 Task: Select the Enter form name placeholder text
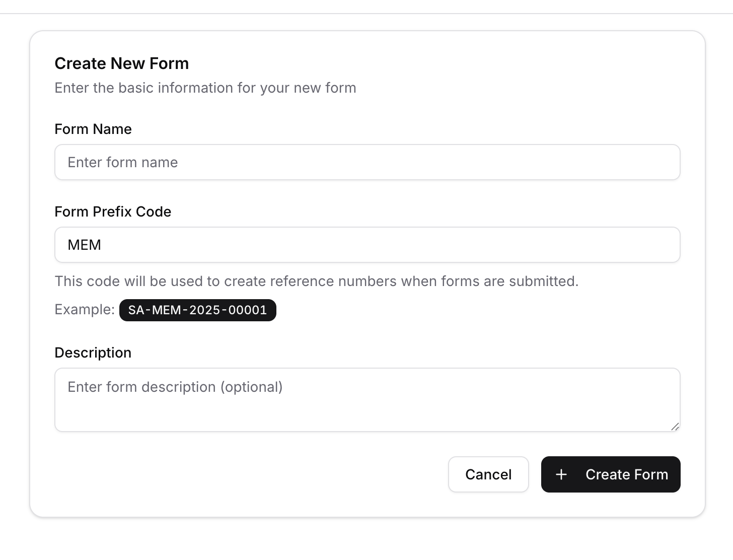[123, 162]
